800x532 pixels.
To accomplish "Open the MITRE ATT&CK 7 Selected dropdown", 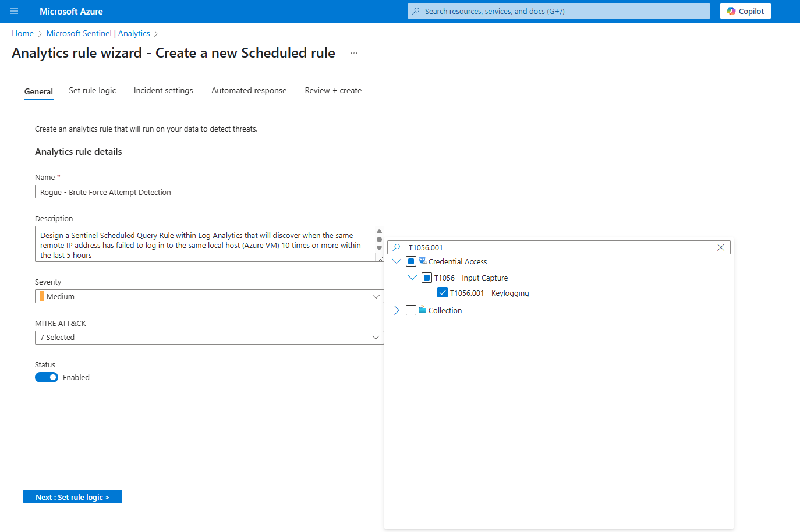I will coord(210,338).
